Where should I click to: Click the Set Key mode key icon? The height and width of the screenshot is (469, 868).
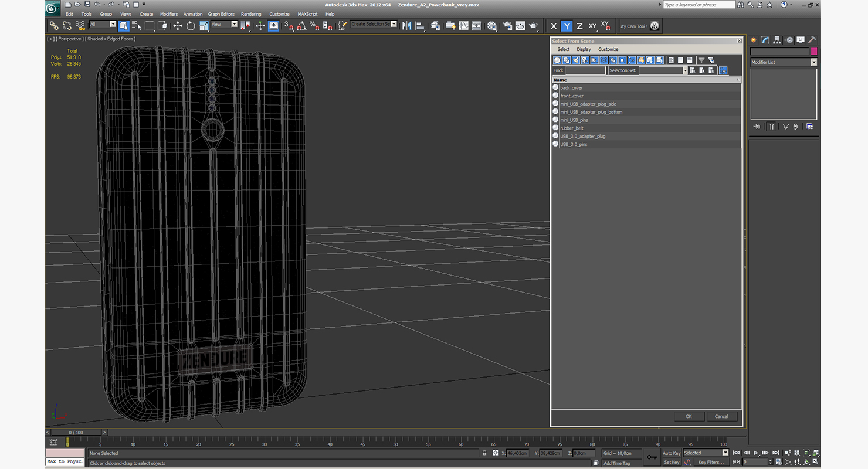pos(652,457)
